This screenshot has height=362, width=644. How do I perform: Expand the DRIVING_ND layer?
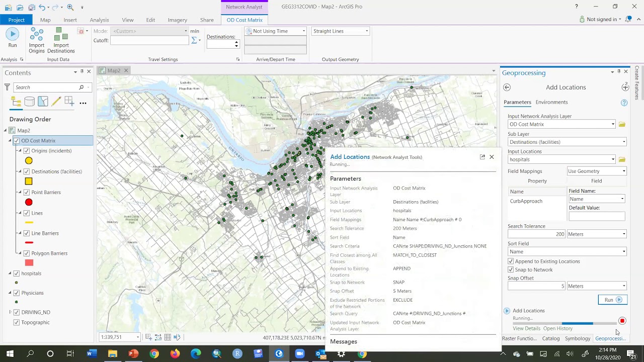10,312
